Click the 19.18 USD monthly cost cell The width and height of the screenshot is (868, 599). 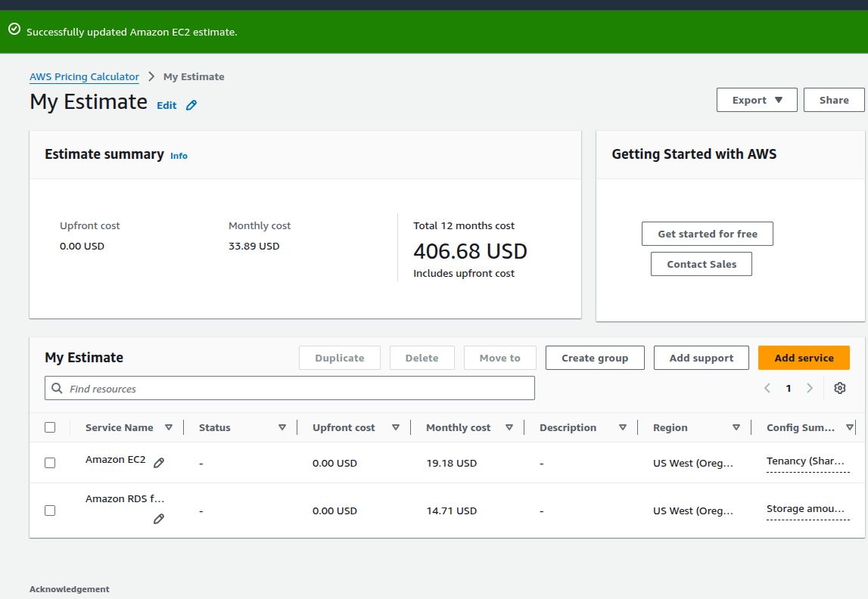(x=451, y=463)
